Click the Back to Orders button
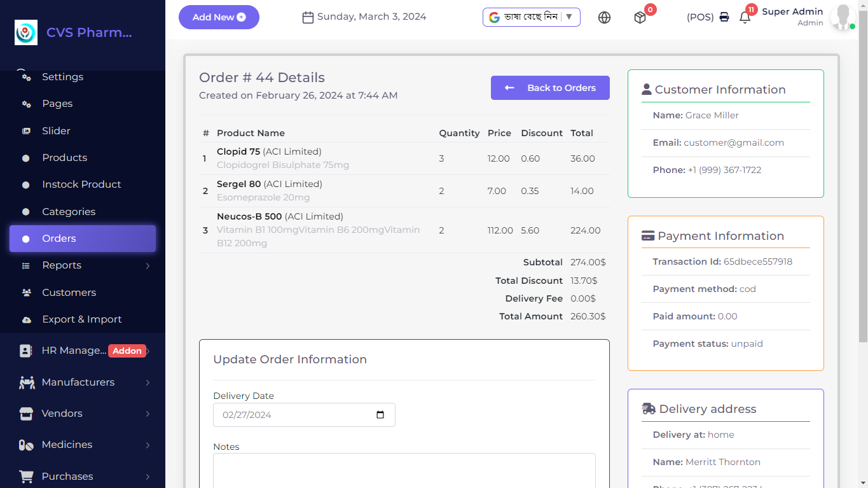868x488 pixels. tap(550, 88)
